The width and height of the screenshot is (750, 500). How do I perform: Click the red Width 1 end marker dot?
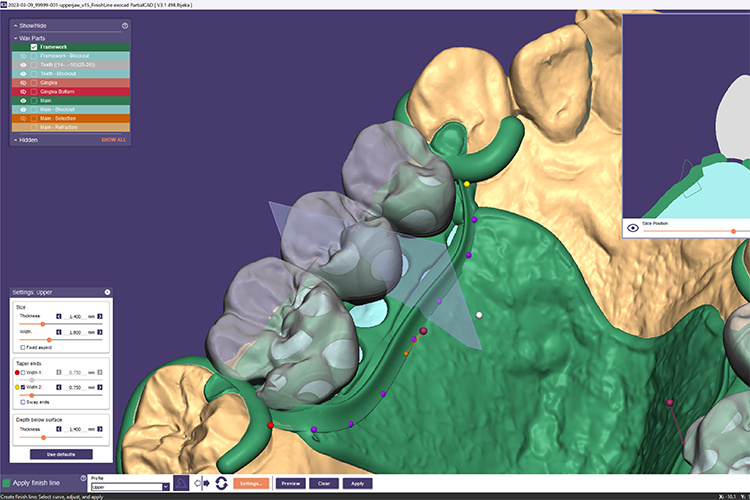click(x=17, y=372)
